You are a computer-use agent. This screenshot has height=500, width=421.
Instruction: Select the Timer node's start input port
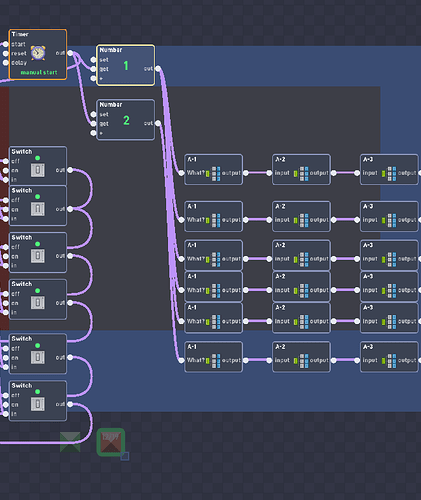click(6, 44)
